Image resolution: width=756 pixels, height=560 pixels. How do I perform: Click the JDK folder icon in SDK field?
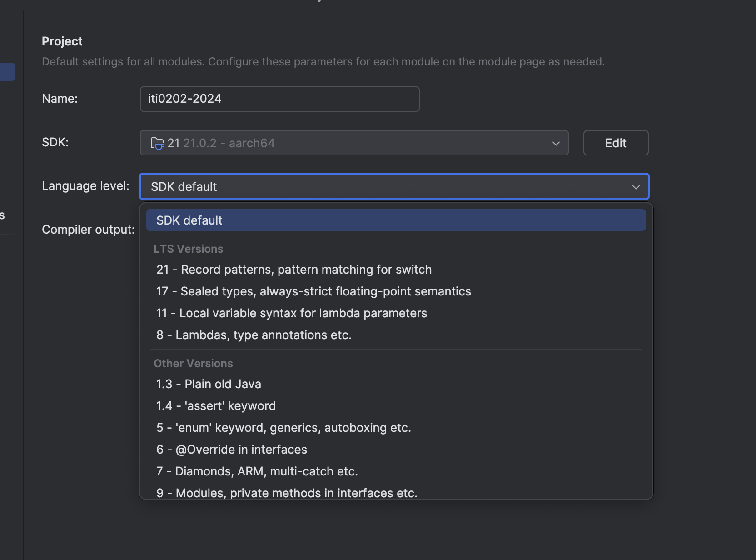tap(157, 143)
